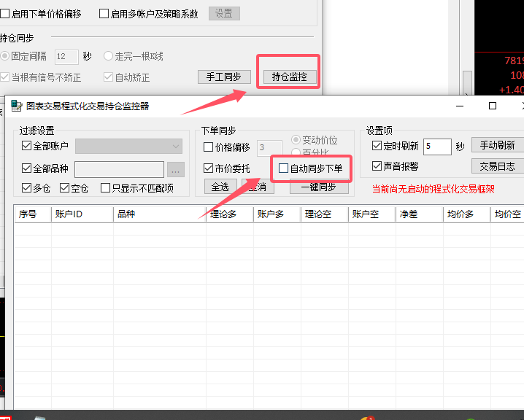The height and width of the screenshot is (420, 524).
Task: Click the disabled 设置 button at the top
Action: coord(224,13)
